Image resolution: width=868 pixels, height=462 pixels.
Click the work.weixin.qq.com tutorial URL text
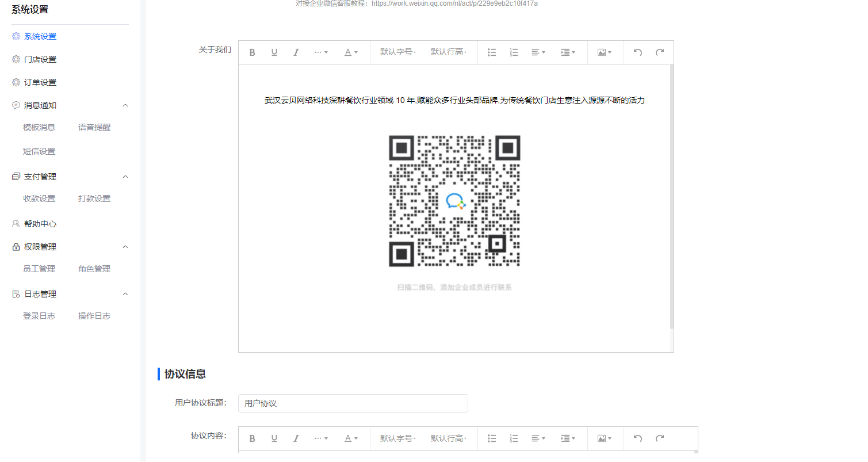point(455,3)
